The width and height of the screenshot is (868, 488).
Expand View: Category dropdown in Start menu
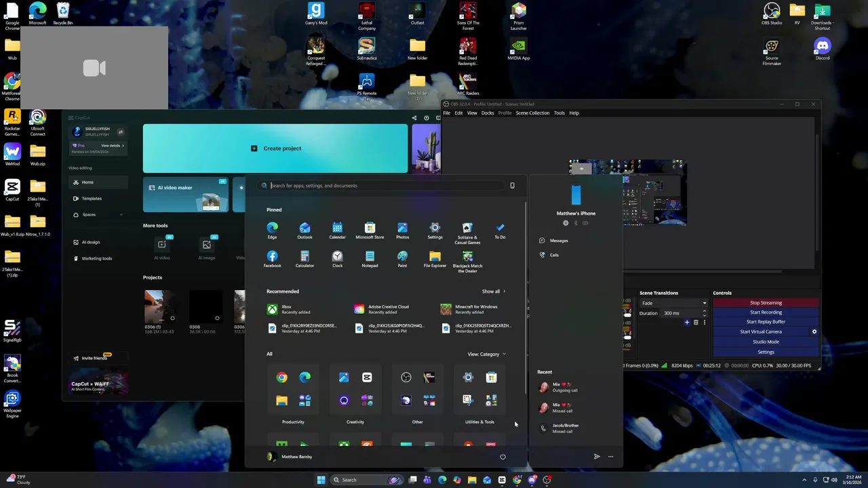tap(486, 354)
